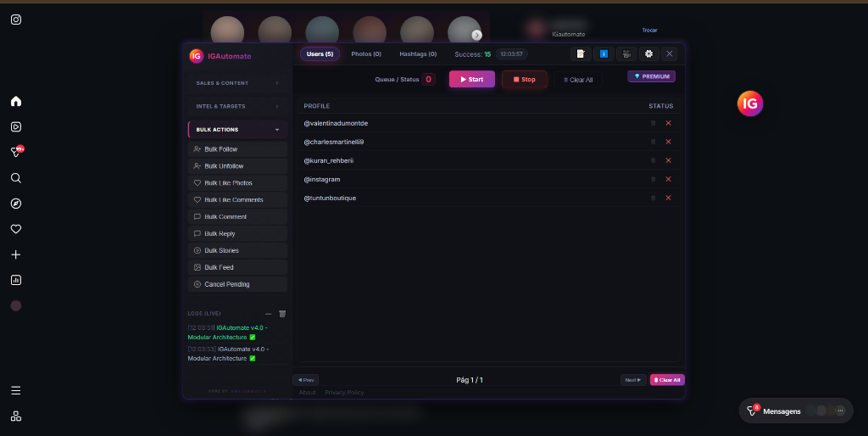868x436 pixels.
Task: Click the blue info icon in toolbar
Action: [604, 53]
